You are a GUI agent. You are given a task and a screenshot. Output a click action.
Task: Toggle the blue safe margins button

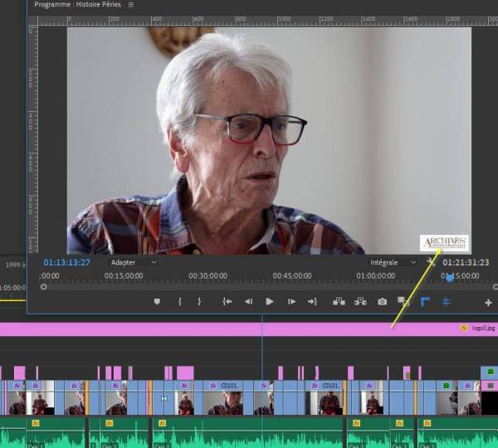(x=425, y=302)
